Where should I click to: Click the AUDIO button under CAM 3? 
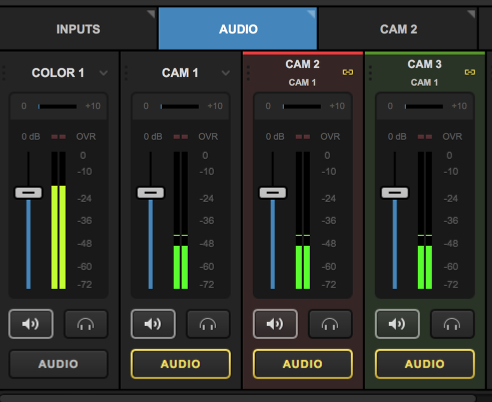[x=425, y=364]
